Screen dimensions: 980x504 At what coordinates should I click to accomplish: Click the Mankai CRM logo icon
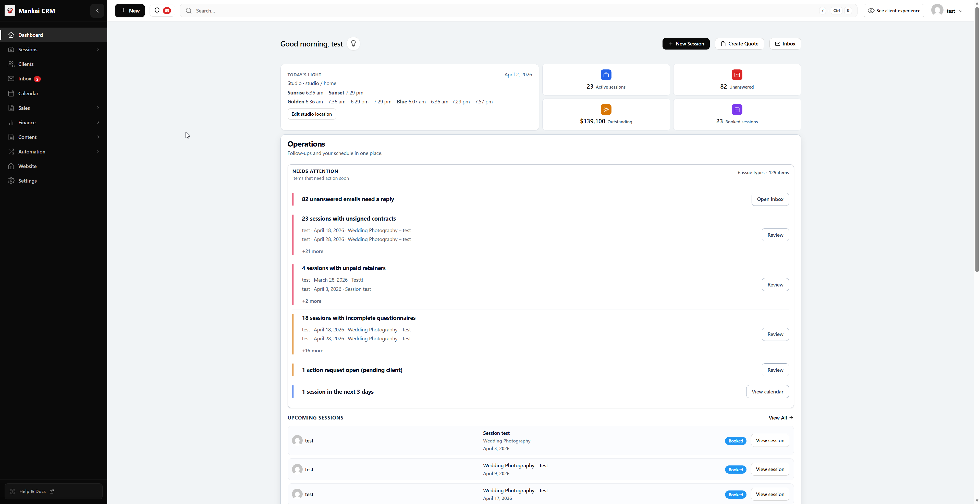pos(10,11)
